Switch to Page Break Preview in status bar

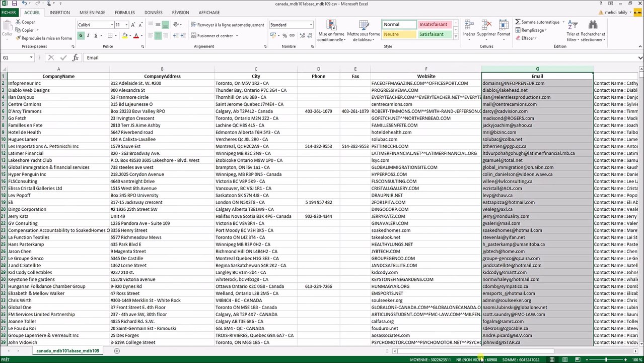tap(577, 359)
